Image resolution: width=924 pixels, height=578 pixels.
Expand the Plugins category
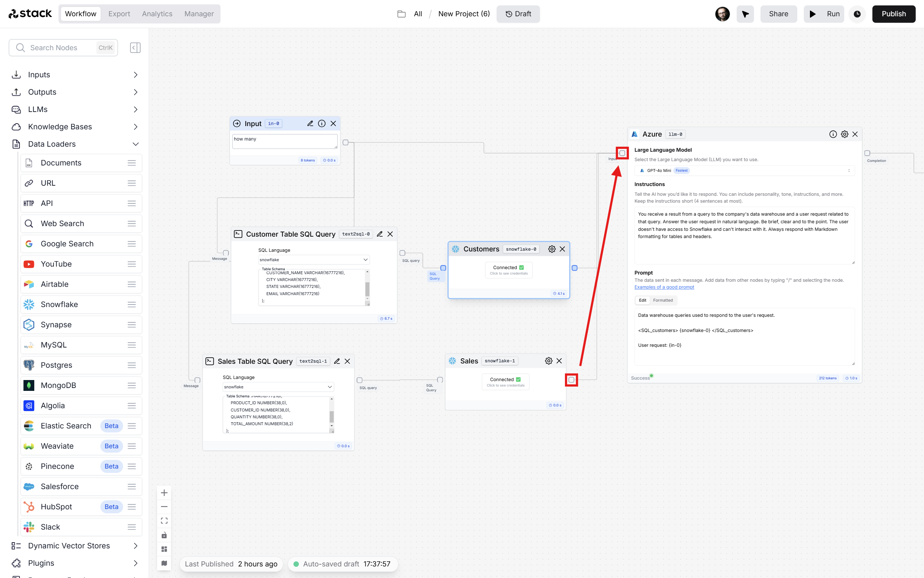[75, 563]
